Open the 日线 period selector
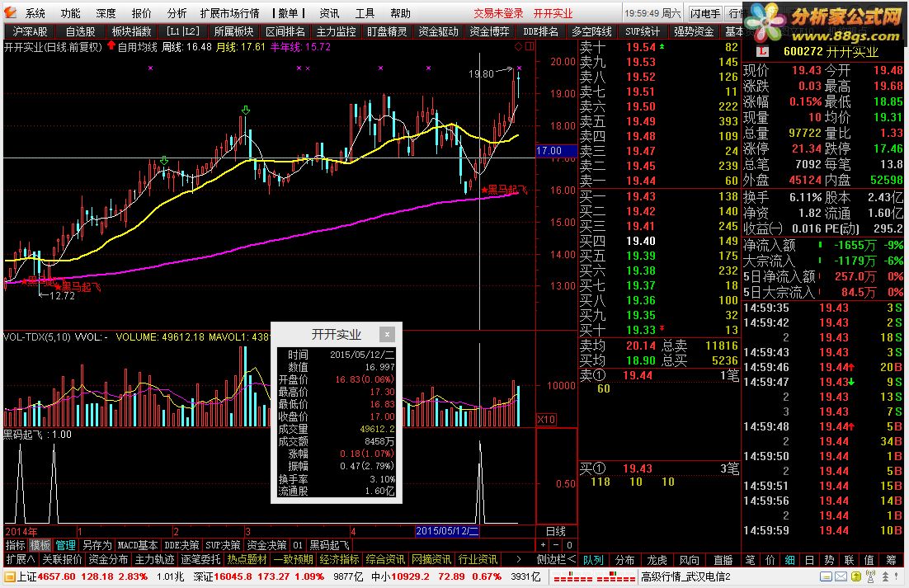909x588 pixels. click(x=556, y=531)
